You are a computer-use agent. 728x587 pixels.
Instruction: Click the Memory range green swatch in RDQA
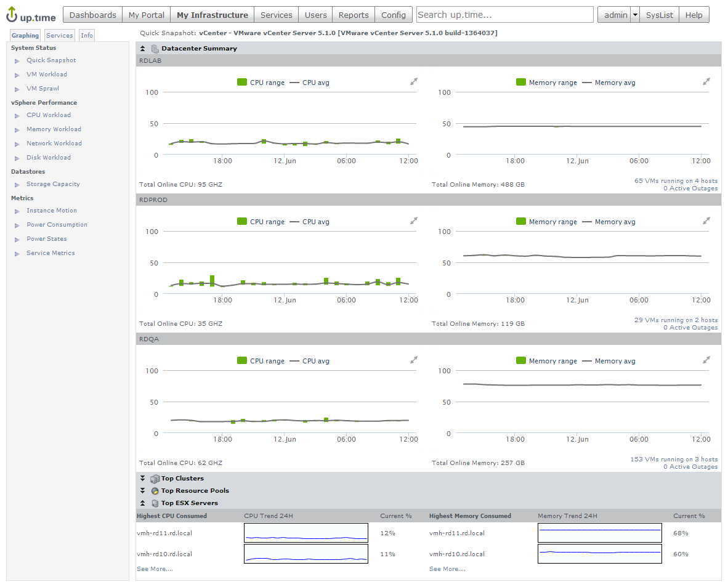pos(521,361)
